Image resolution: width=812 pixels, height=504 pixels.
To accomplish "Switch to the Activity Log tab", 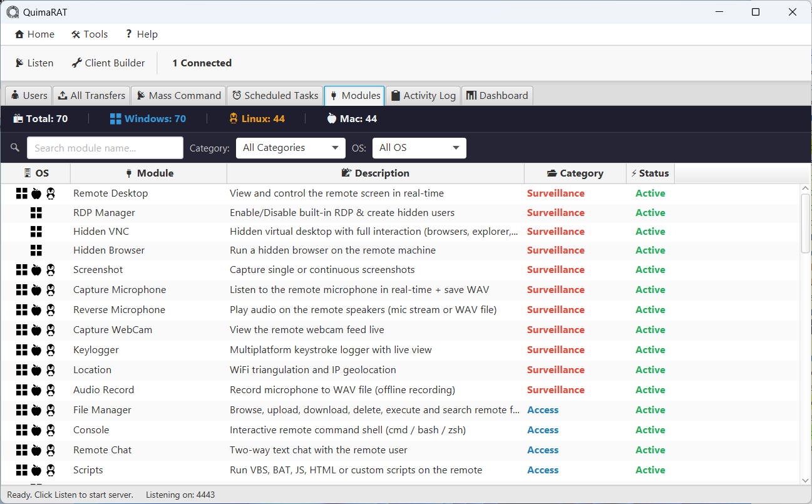I will (x=423, y=95).
